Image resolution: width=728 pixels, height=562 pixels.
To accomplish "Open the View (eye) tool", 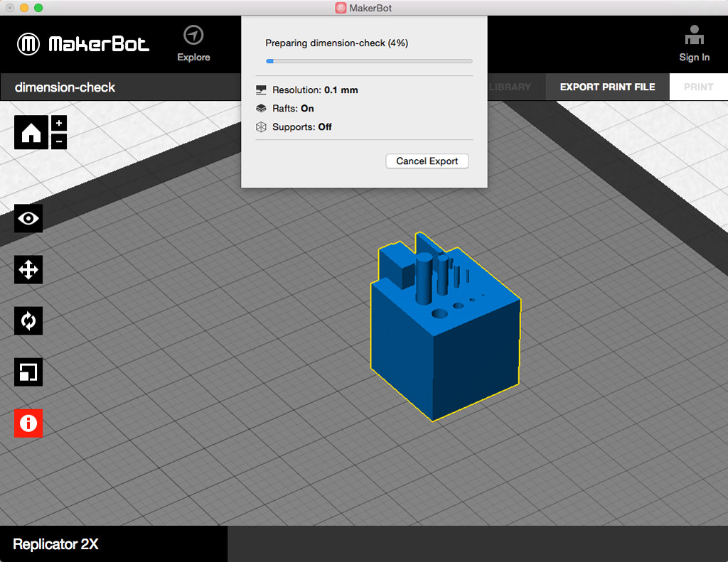I will tap(28, 218).
